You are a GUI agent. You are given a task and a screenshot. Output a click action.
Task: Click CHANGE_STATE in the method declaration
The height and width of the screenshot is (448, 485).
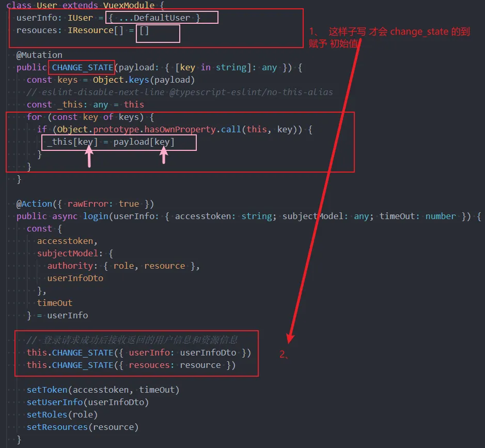tap(82, 67)
